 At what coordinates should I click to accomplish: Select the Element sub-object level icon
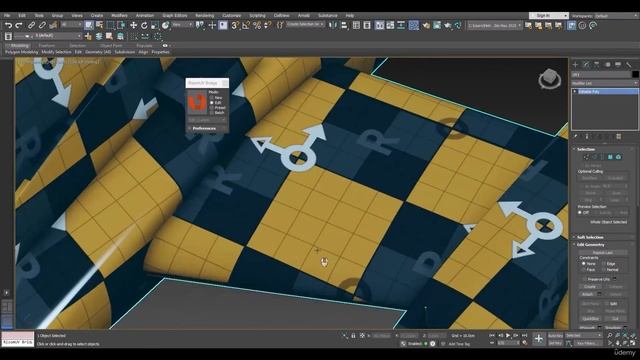(618, 157)
